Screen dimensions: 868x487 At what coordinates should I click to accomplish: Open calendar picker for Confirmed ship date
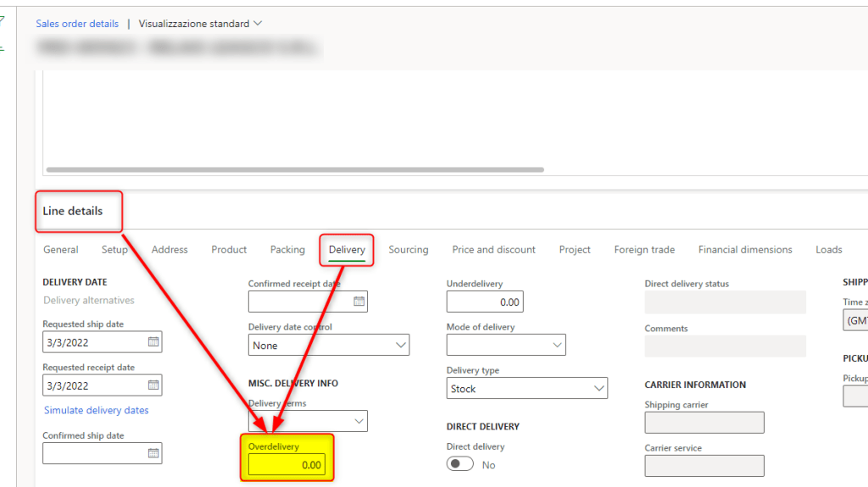[x=153, y=453]
